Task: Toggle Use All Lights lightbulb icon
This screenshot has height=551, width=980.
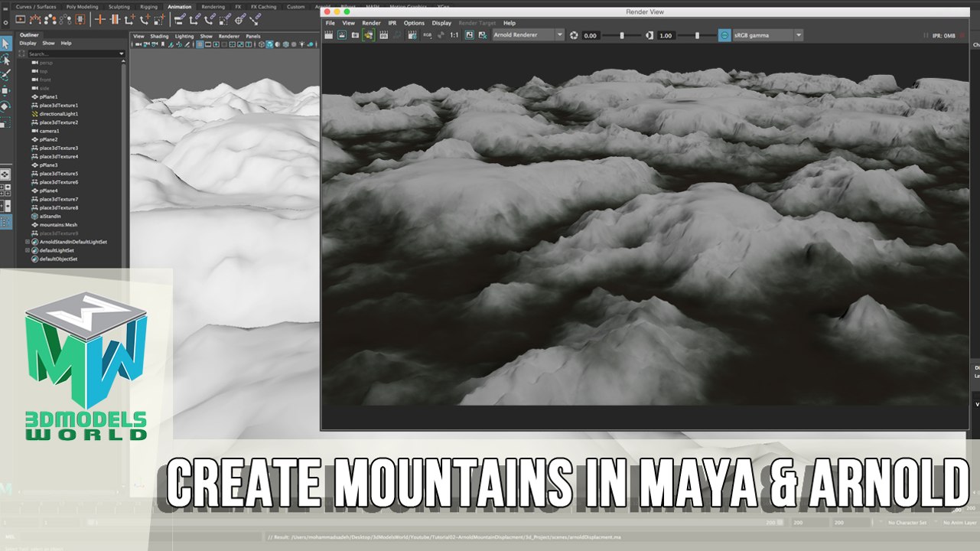Action: pos(302,44)
